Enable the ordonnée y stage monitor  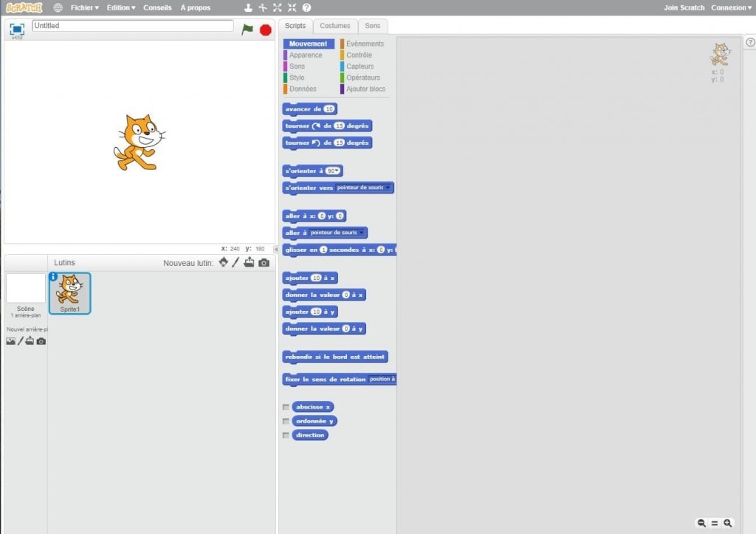286,420
